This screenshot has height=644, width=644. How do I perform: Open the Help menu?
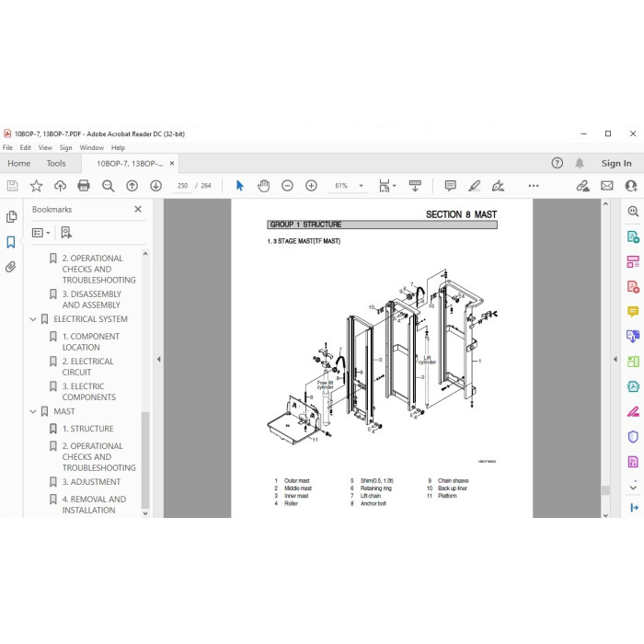tap(118, 147)
